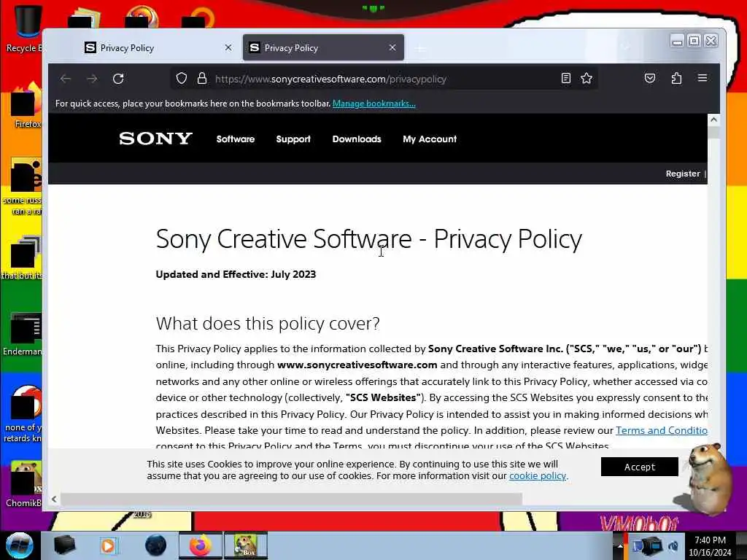The image size is (747, 560).
Task: Select the Firefox desktop shortcut
Action: pos(26,106)
